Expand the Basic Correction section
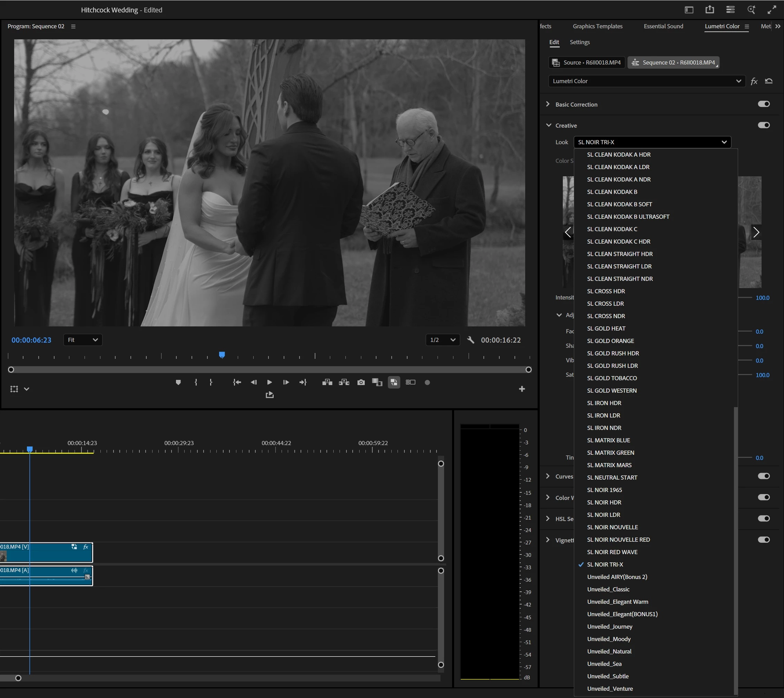784x698 pixels. [x=548, y=104]
